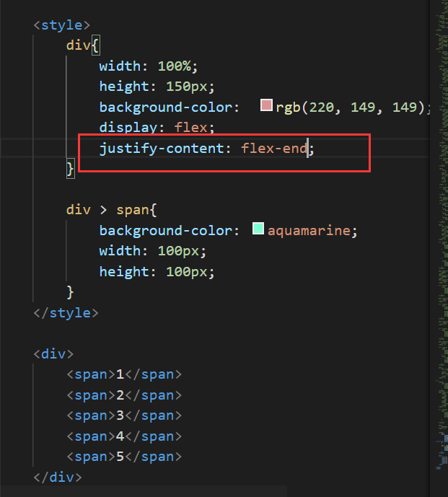The image size is (448, 497).
Task: Click the '<span>2</span>' line
Action: [x=124, y=395]
